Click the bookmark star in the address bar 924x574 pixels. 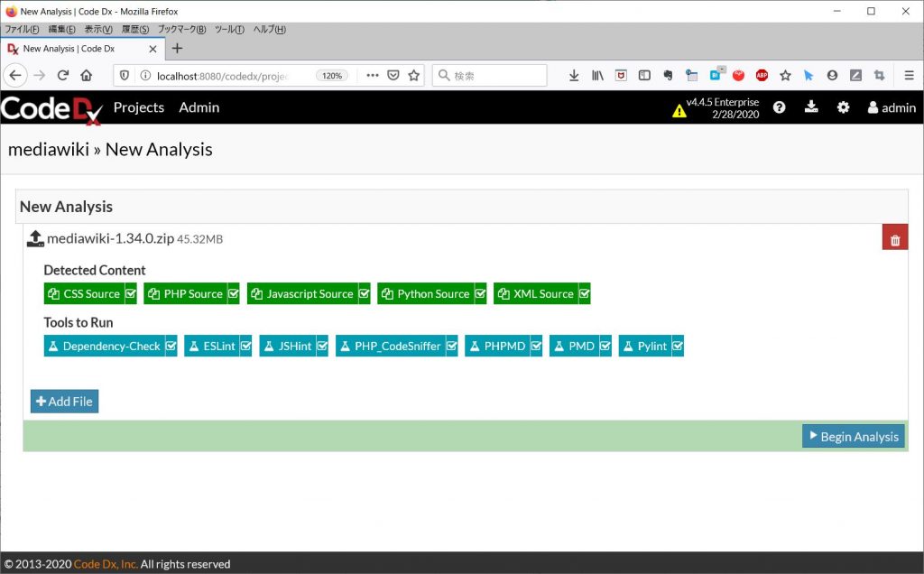pos(413,76)
